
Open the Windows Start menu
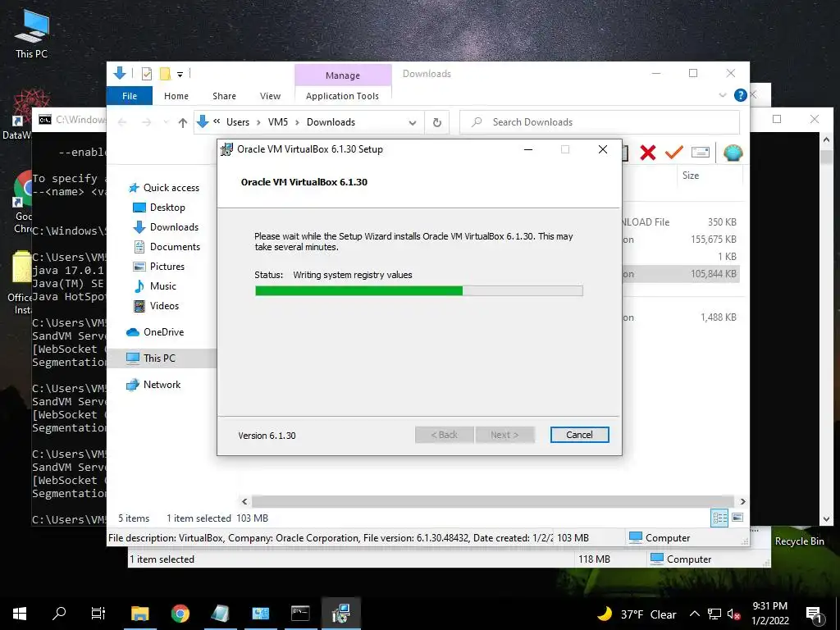[x=20, y=614]
